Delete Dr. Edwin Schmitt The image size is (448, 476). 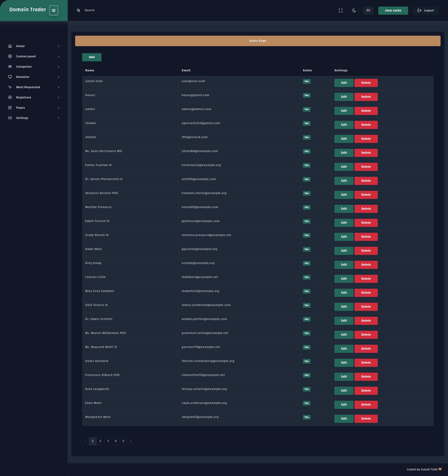coord(366,321)
